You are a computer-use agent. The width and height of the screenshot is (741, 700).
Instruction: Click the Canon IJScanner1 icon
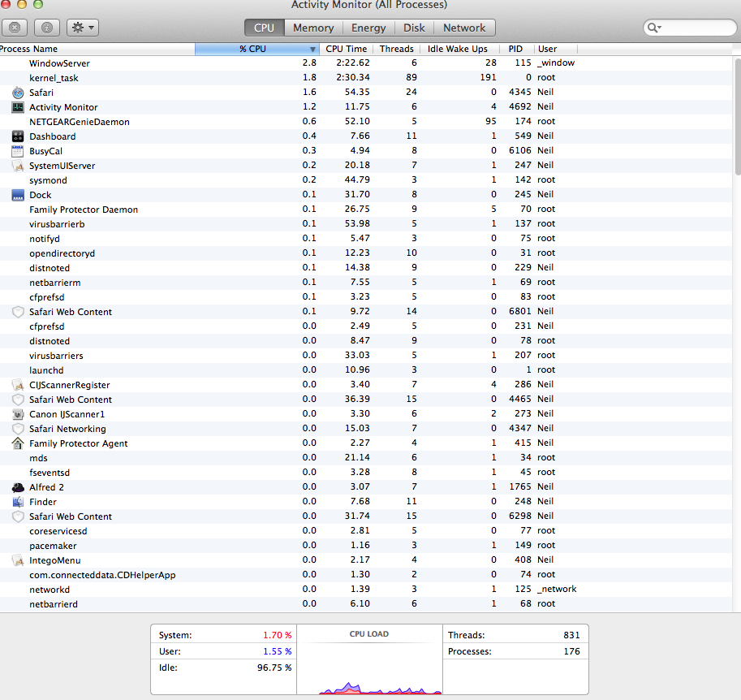[18, 414]
